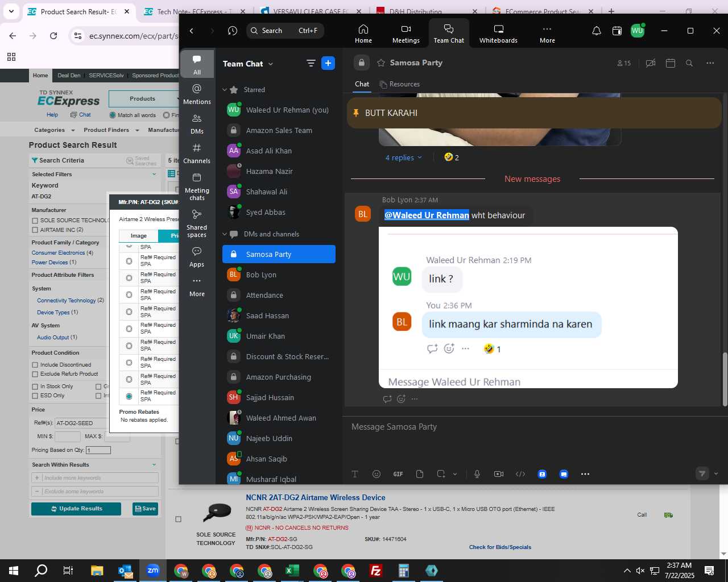This screenshot has height=582, width=728.
Task: Open Apps in Zoom sidebar
Action: point(197,256)
